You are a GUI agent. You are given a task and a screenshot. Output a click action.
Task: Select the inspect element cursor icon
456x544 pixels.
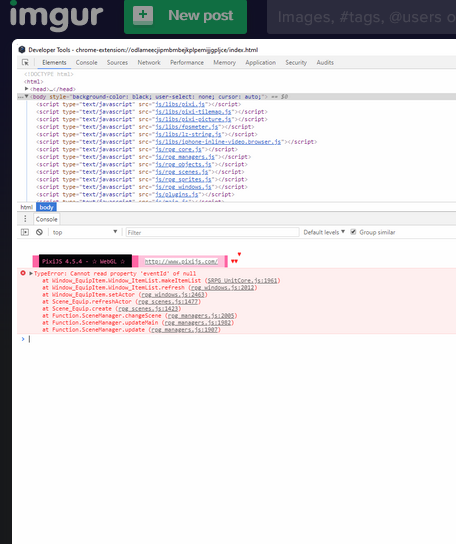click(25, 62)
